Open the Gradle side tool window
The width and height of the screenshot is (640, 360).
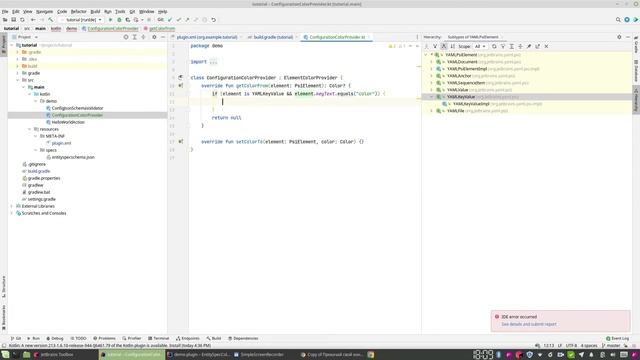tap(636, 45)
